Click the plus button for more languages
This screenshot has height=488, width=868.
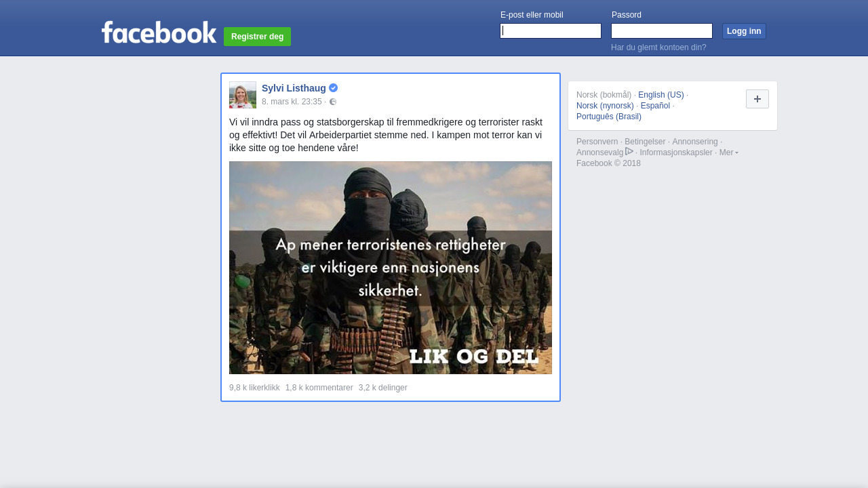(x=757, y=99)
